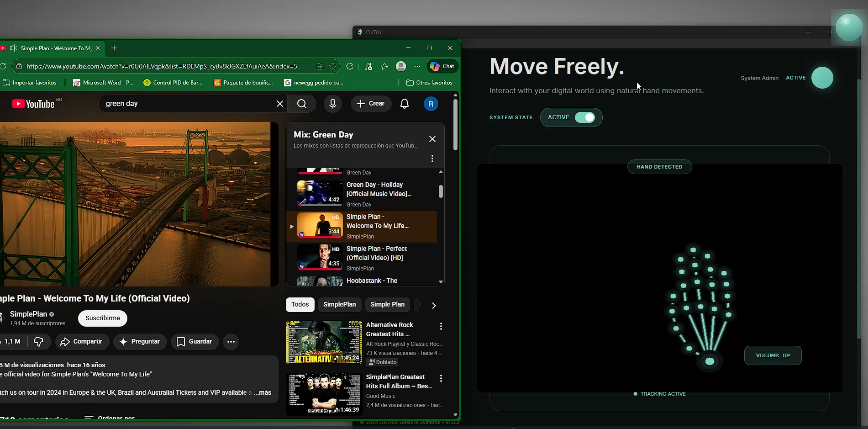Open browser extensions puzzle icon
The width and height of the screenshot is (868, 429).
pos(350,66)
